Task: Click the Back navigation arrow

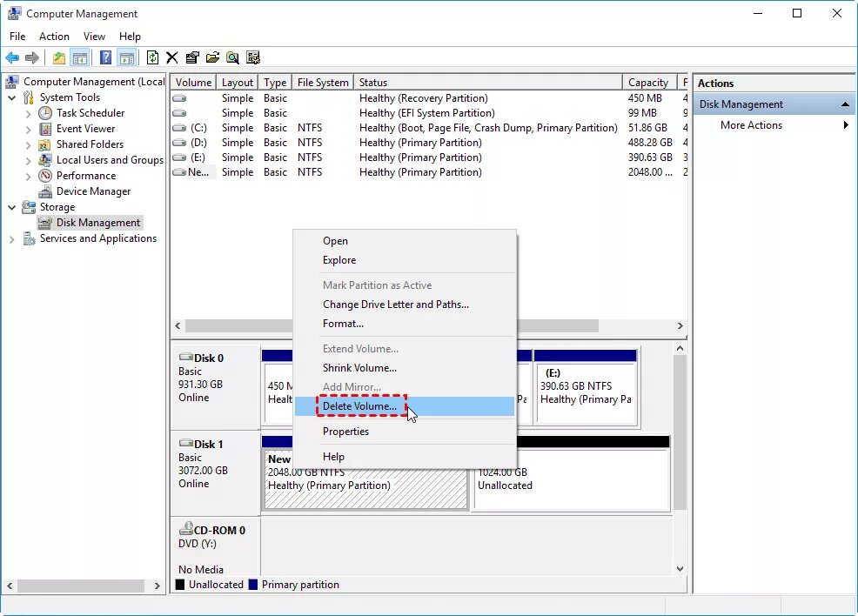Action: (x=12, y=57)
